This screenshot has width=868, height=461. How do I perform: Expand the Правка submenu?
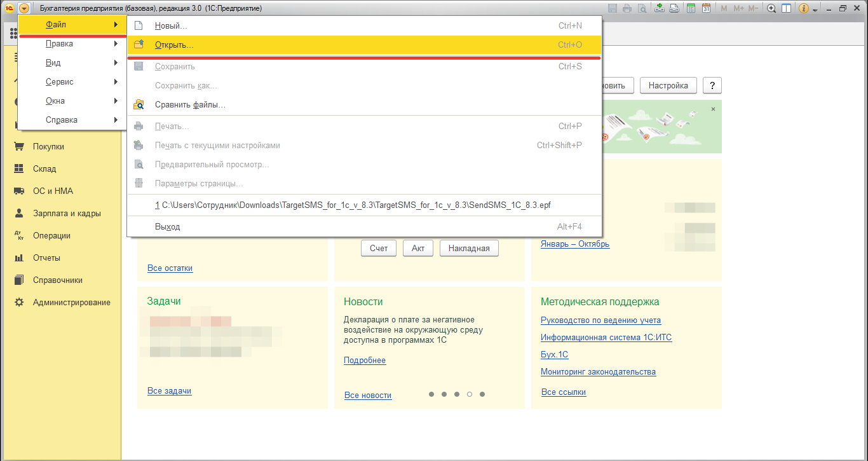tap(73, 44)
